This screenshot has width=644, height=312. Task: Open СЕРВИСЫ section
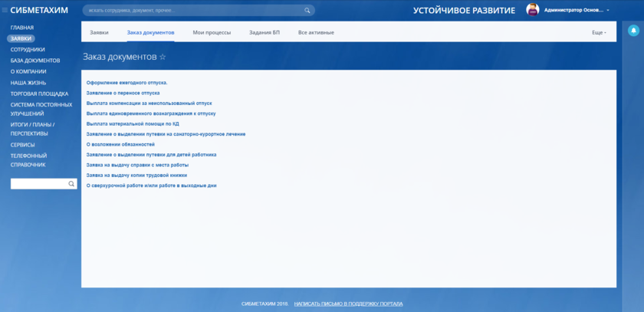(x=22, y=145)
